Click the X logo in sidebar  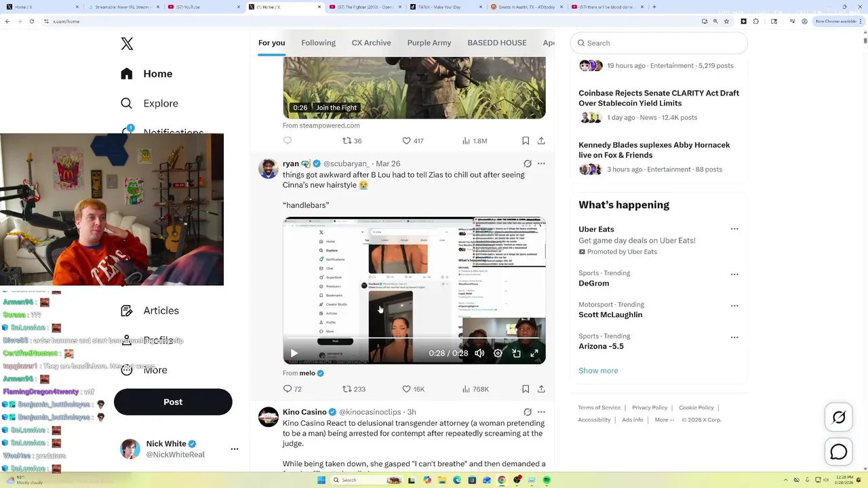tap(127, 44)
